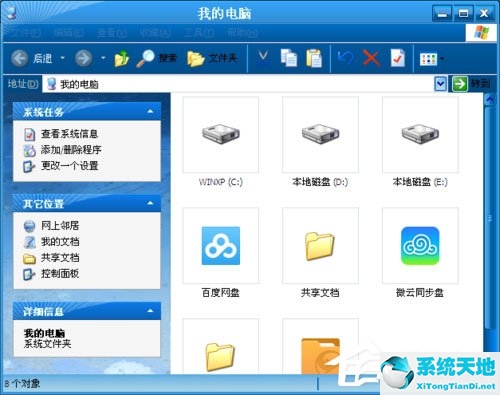Open 控制面板 link in sidebar
Viewport: 500px width, 395px height.
tap(60, 274)
